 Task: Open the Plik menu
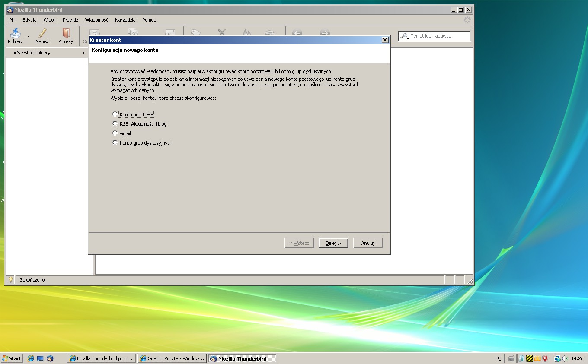click(x=13, y=20)
